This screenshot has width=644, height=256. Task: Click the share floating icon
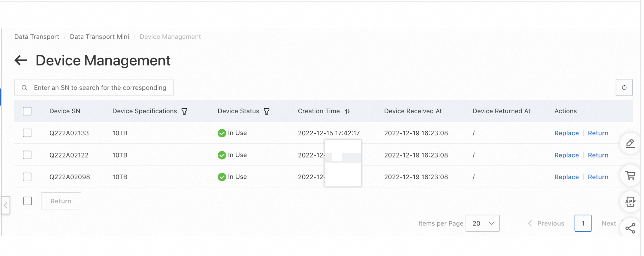point(630,229)
